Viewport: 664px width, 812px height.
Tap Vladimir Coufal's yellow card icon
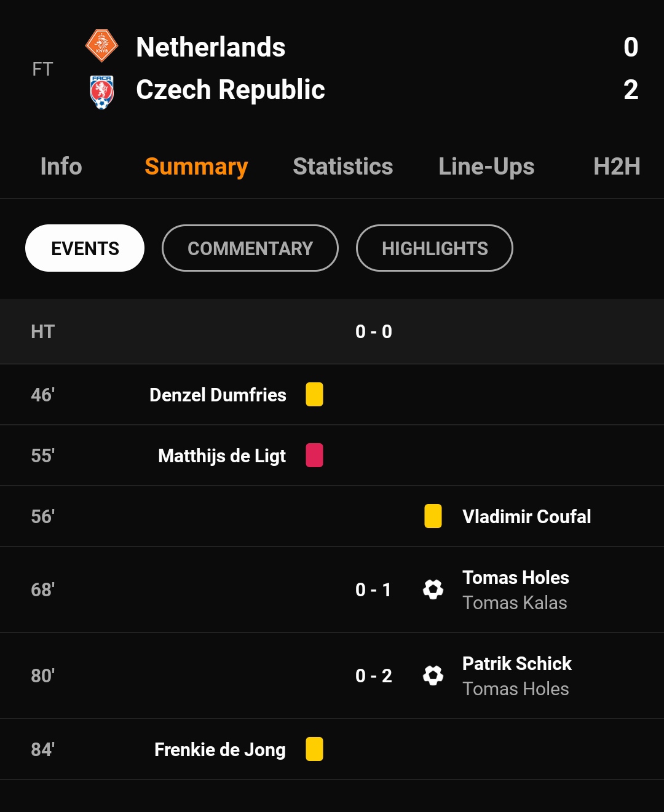(433, 516)
